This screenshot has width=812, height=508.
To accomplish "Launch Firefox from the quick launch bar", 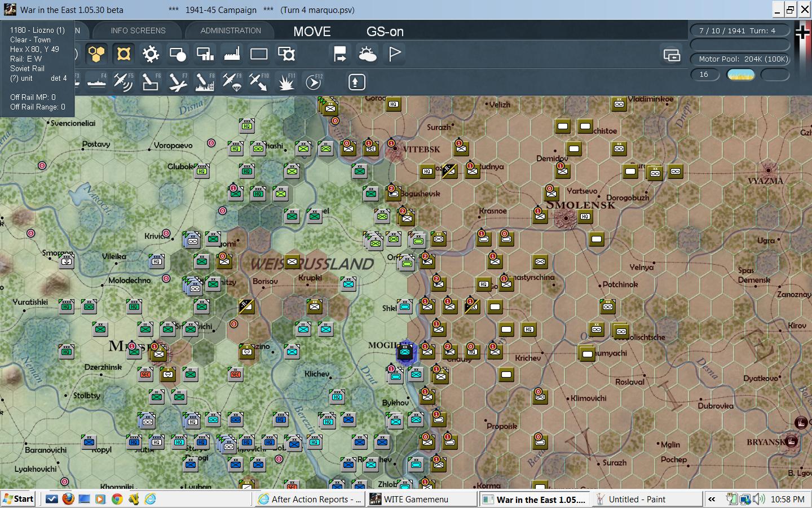I will pyautogui.click(x=68, y=499).
